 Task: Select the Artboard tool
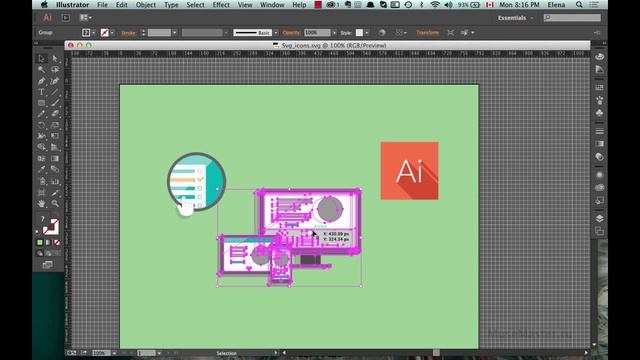pyautogui.click(x=42, y=192)
